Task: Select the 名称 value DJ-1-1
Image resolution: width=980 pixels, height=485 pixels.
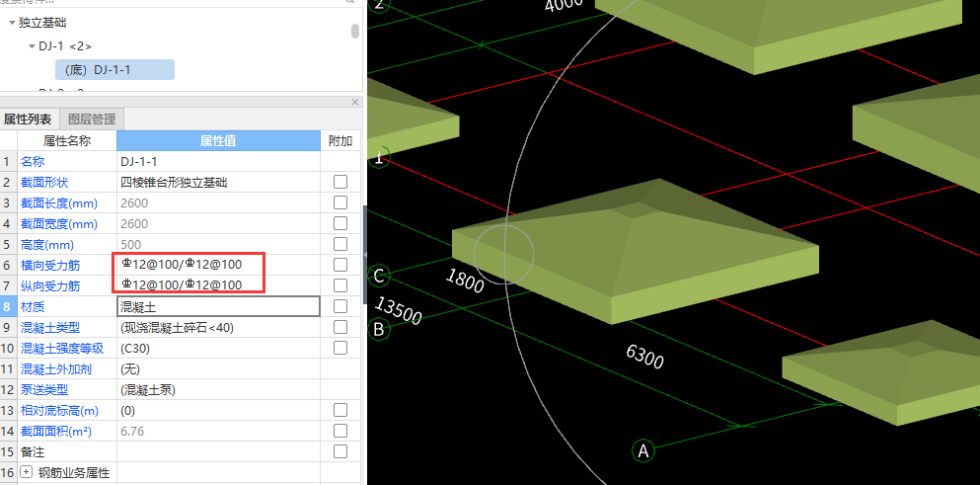Action: pos(139,161)
